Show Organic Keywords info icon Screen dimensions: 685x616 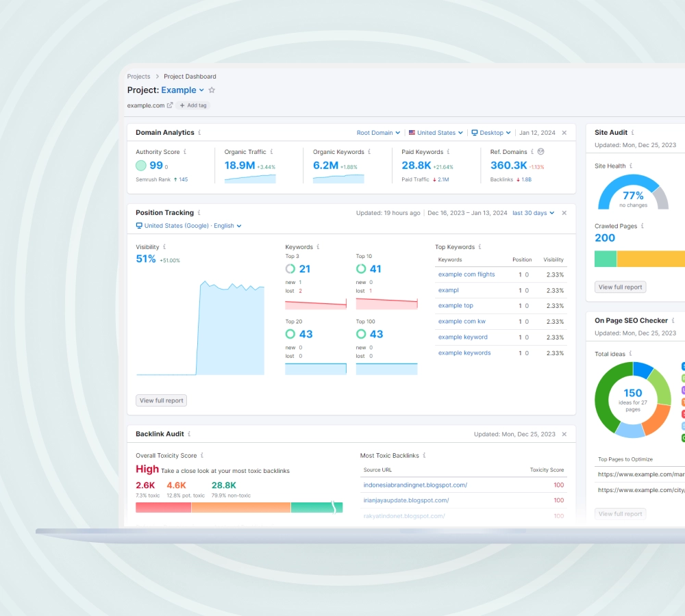pos(369,151)
